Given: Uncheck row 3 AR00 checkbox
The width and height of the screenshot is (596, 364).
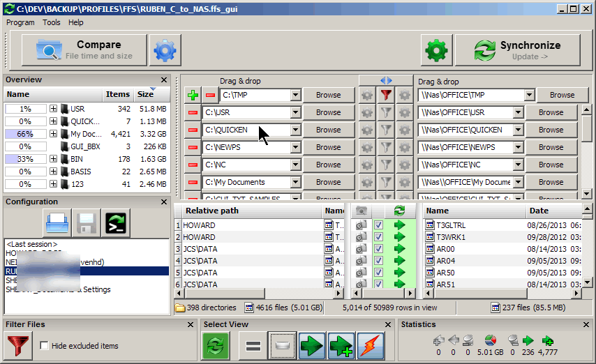Looking at the screenshot, I should (378, 249).
